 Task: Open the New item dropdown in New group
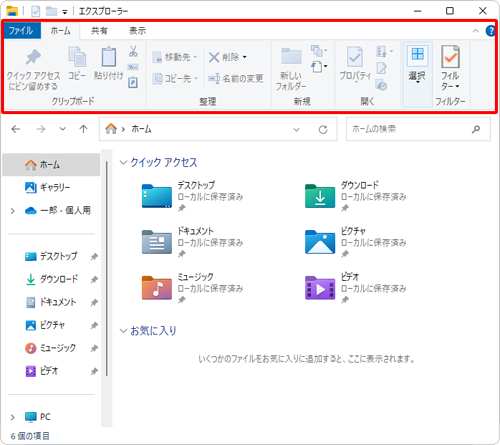click(319, 51)
